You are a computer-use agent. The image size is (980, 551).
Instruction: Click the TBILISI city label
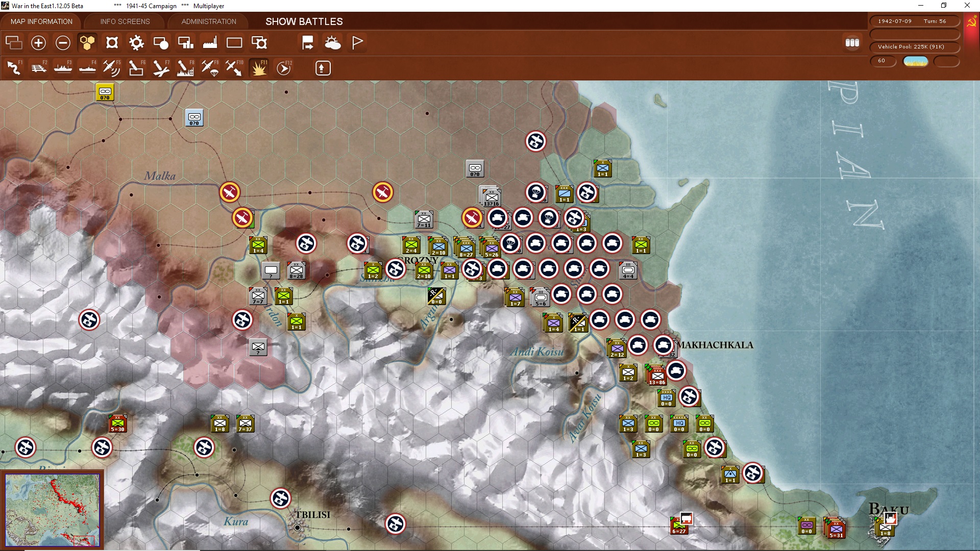[312, 515]
